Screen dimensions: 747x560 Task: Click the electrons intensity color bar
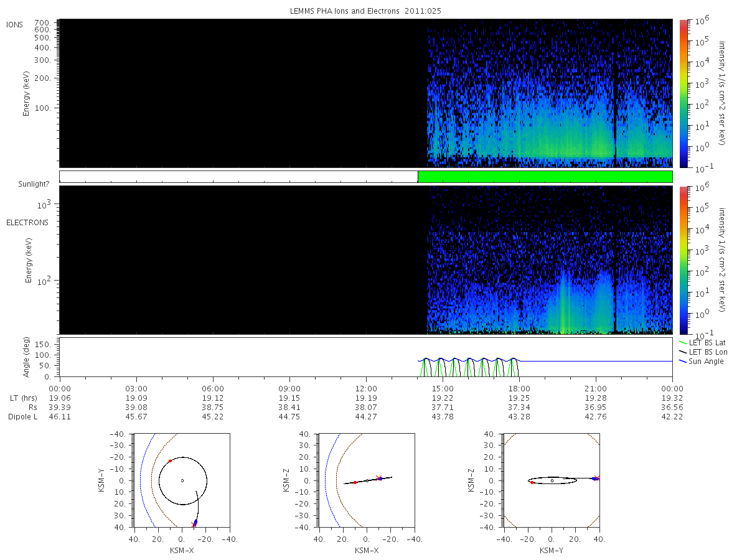pyautogui.click(x=683, y=260)
